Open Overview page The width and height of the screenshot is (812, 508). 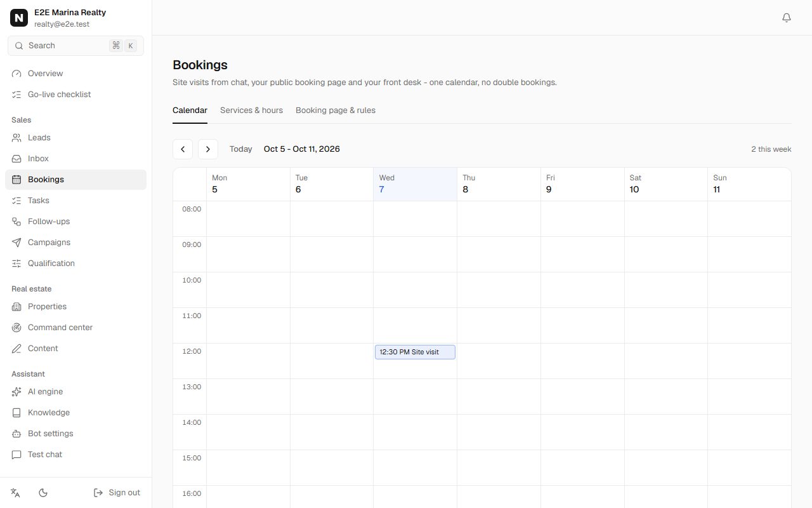75,74
